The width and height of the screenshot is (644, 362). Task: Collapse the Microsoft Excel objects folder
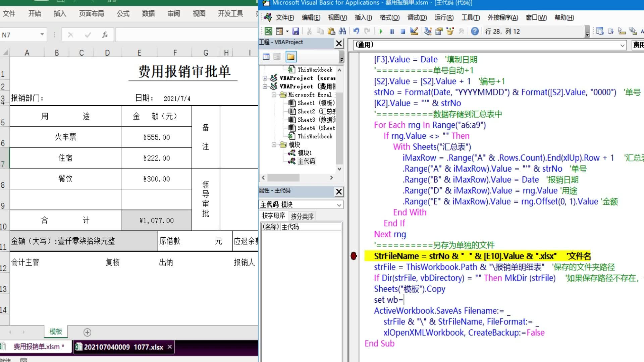(274, 95)
